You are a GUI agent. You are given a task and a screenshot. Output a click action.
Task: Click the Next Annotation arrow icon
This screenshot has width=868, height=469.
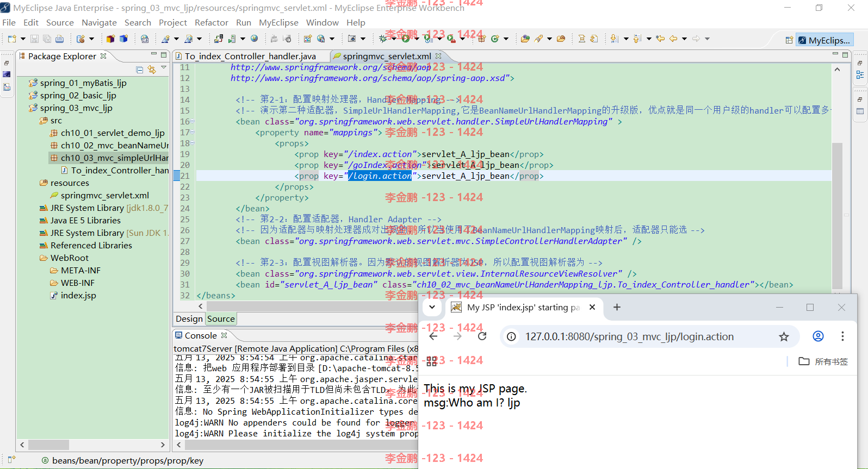tap(615, 39)
